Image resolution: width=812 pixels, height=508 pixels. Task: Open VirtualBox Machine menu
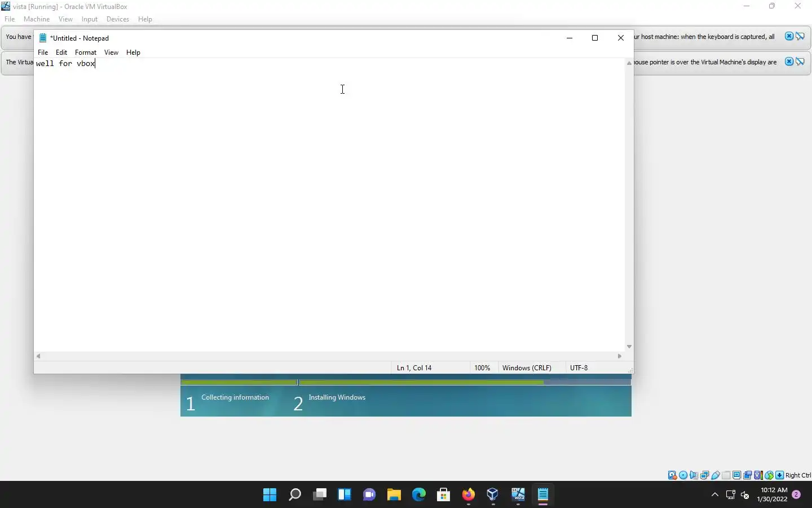pos(37,19)
